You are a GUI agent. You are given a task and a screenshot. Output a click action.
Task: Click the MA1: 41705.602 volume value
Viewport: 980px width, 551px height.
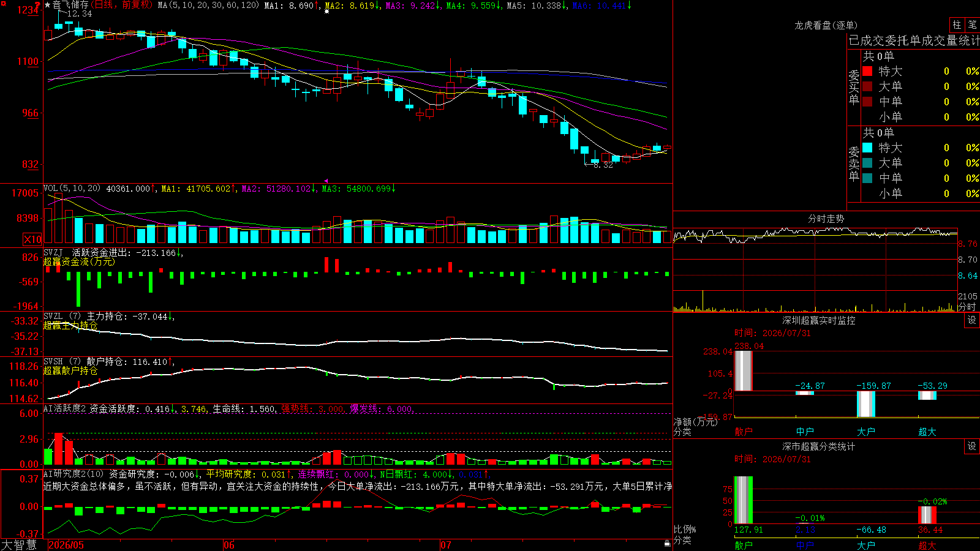coord(198,189)
